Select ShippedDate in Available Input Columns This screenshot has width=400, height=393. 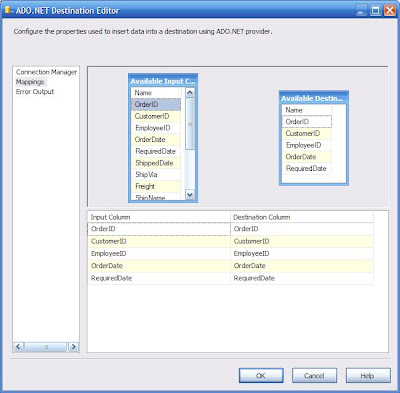pyautogui.click(x=156, y=163)
